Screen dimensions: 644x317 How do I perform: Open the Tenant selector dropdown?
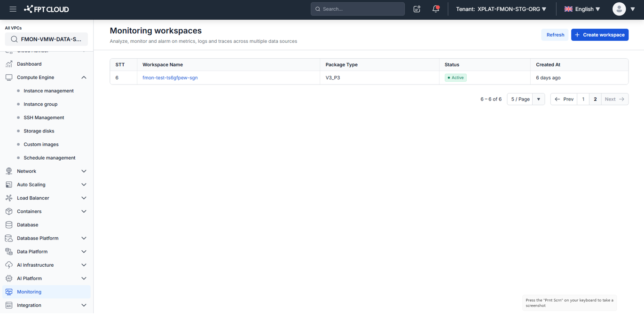(501, 9)
